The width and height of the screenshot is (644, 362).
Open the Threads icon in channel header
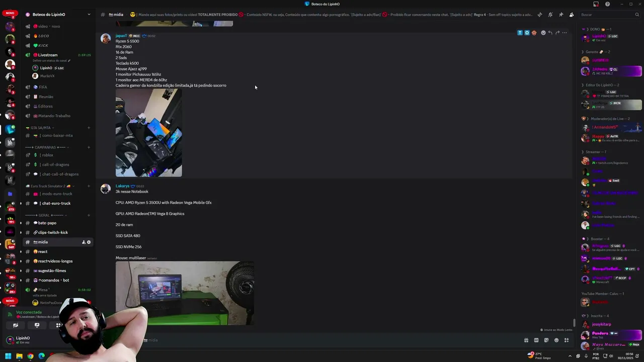click(x=540, y=15)
